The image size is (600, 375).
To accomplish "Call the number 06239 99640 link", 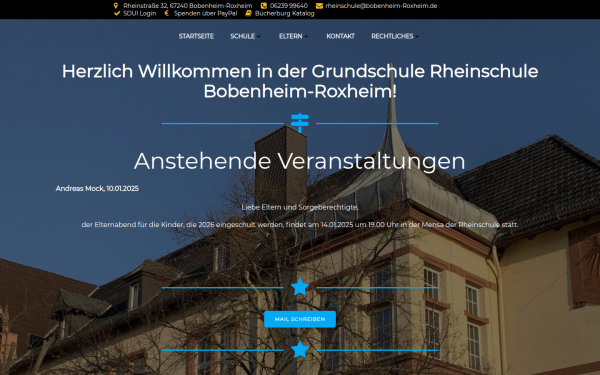I will 289,6.
